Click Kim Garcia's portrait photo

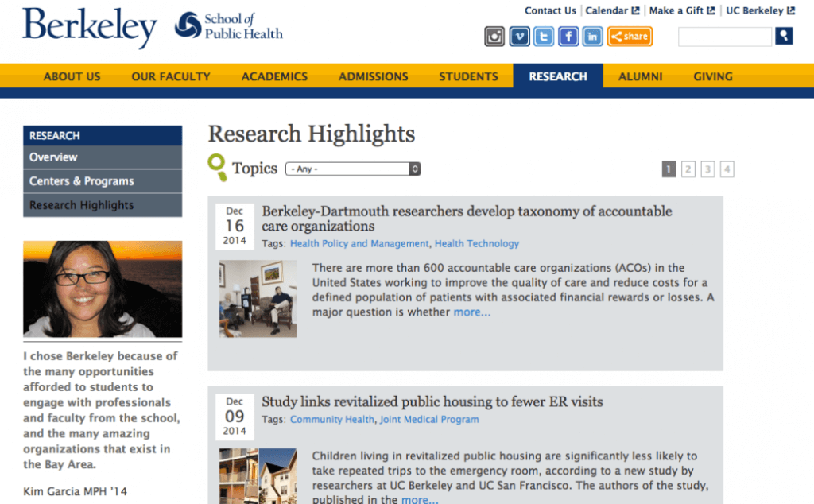pos(103,289)
